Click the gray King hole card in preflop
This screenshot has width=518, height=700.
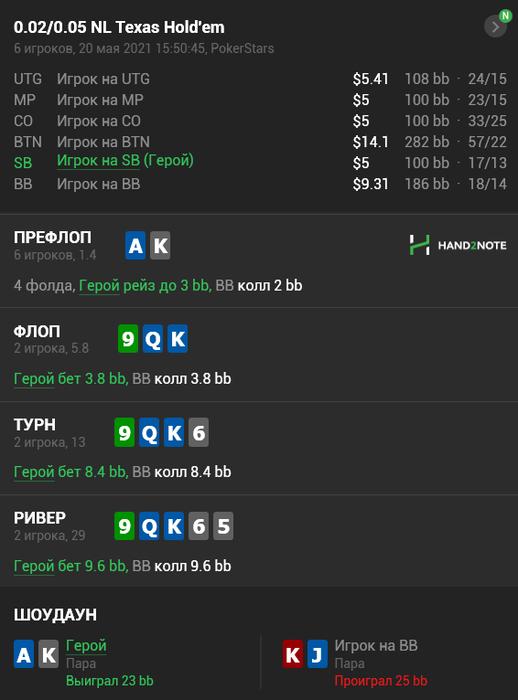coord(160,246)
